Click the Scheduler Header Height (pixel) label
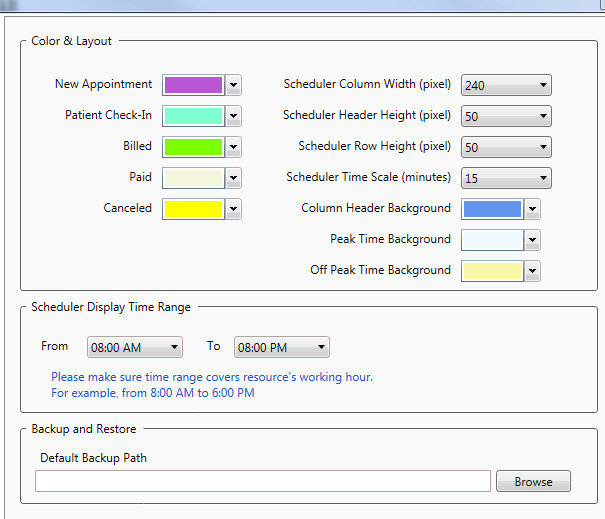This screenshot has width=605, height=519. 367,115
